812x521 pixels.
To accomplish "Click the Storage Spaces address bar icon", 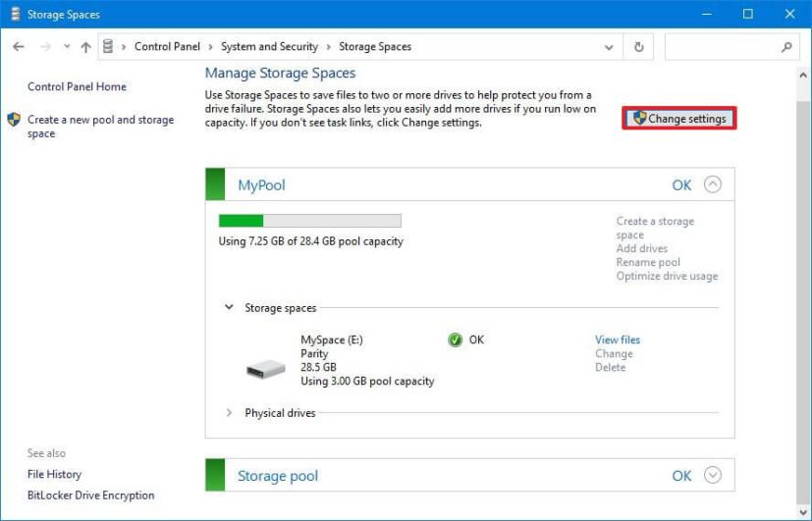I will [x=108, y=46].
